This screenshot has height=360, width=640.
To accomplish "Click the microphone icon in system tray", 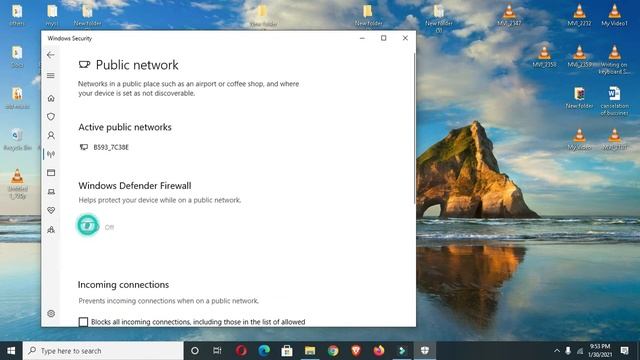I will [568, 351].
